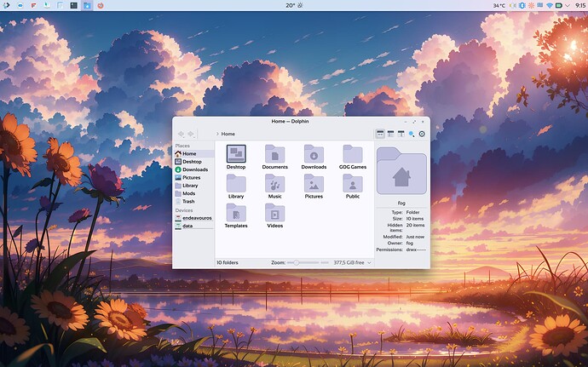Select the Icons view mode button
588x367 pixels.
[x=380, y=134]
